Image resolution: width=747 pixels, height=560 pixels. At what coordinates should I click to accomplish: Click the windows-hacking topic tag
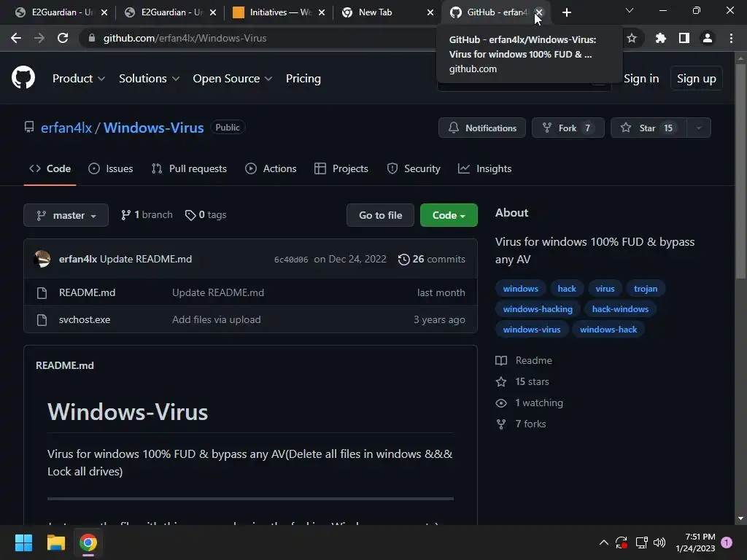(538, 309)
